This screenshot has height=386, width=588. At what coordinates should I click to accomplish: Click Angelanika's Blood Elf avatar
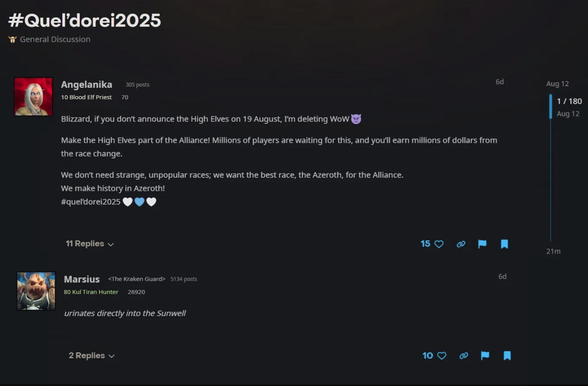(33, 96)
